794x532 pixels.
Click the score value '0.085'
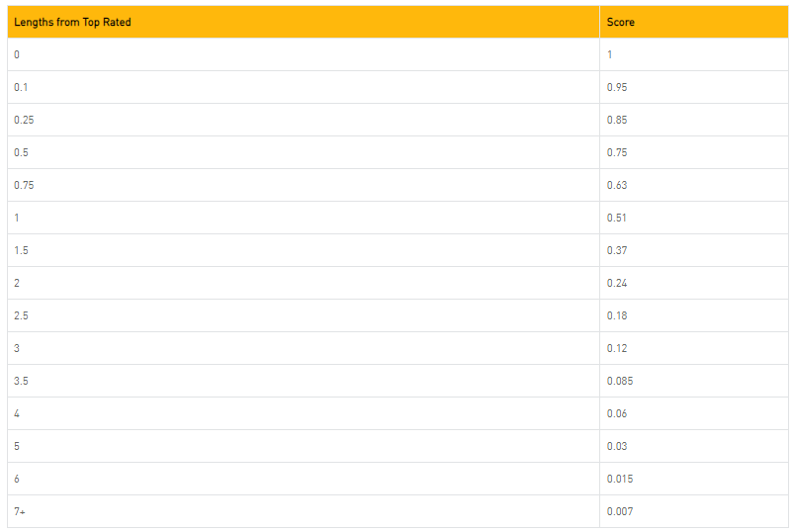pyautogui.click(x=620, y=381)
